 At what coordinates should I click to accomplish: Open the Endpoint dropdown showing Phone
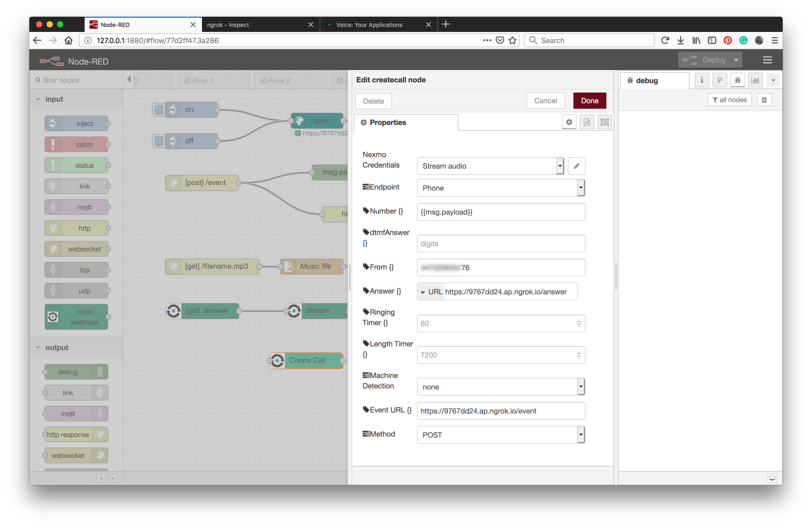(x=501, y=188)
